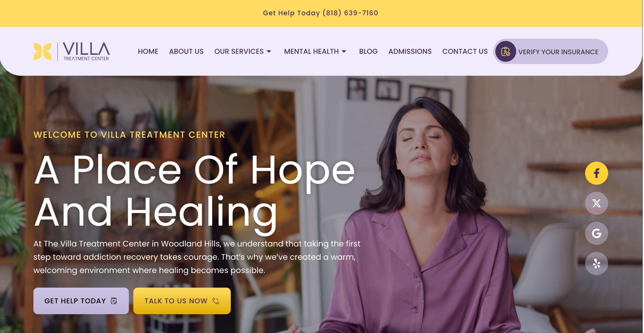Click the Villa butterfly logo
Screen dimensions: 644x333
42,51
